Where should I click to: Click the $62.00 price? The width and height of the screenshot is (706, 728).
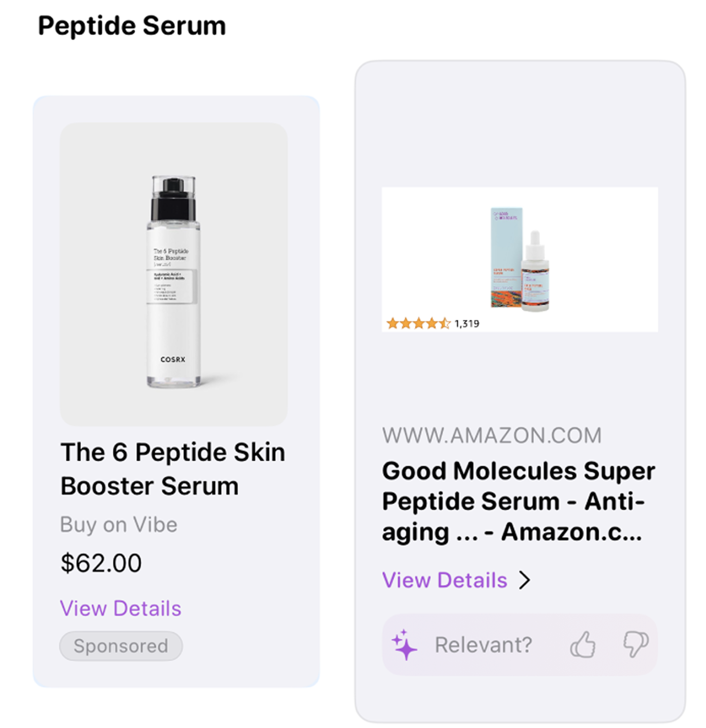[x=101, y=563]
